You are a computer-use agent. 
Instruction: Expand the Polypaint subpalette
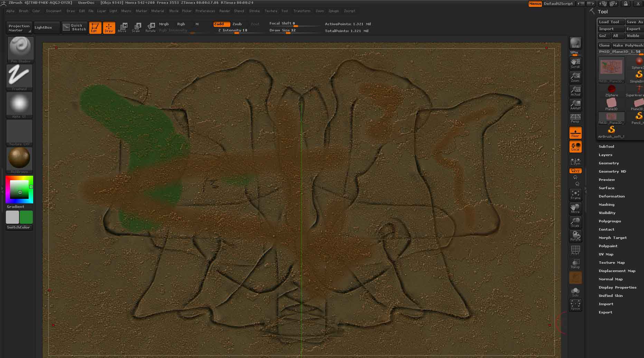(608, 246)
